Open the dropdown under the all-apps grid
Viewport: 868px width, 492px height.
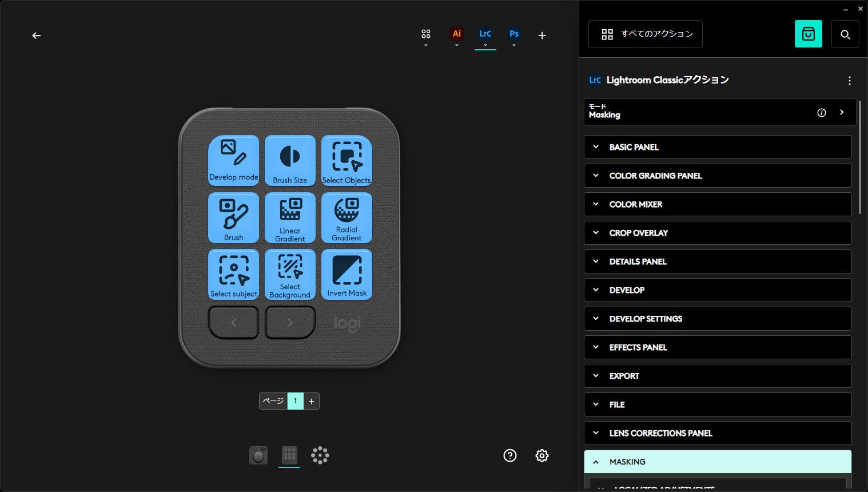(x=426, y=45)
